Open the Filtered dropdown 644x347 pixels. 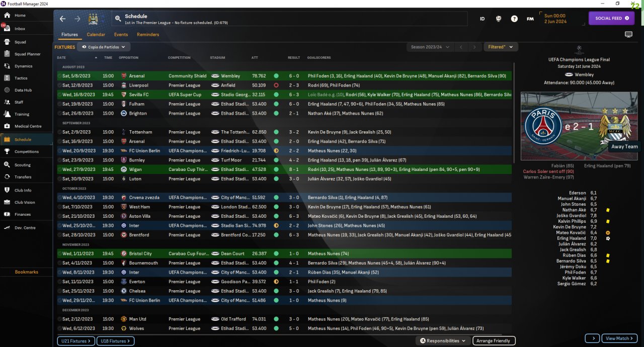point(501,47)
